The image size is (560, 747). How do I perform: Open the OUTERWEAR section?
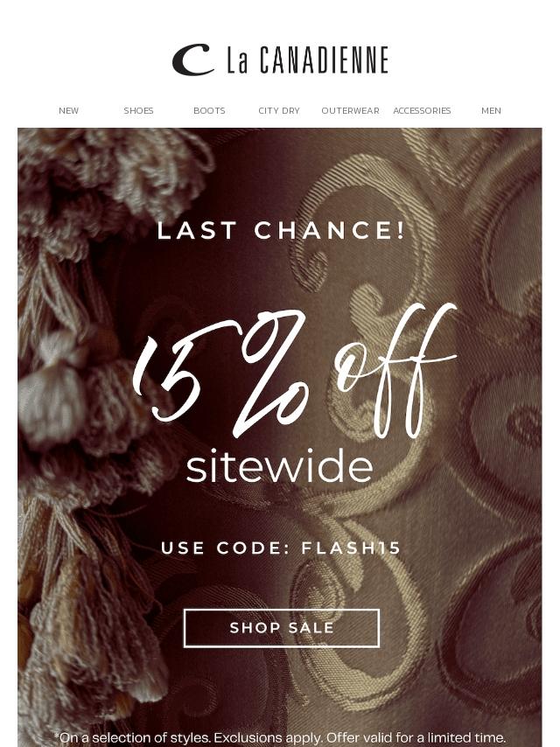(x=350, y=110)
